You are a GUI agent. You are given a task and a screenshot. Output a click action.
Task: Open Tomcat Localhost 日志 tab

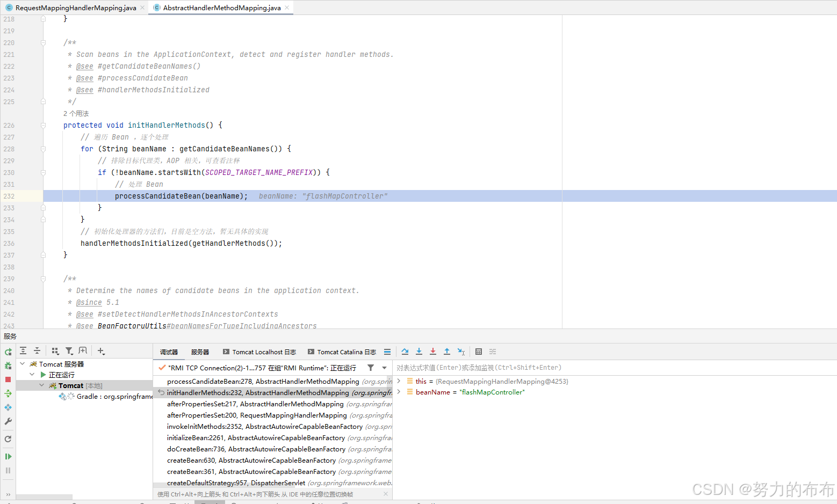coord(259,352)
